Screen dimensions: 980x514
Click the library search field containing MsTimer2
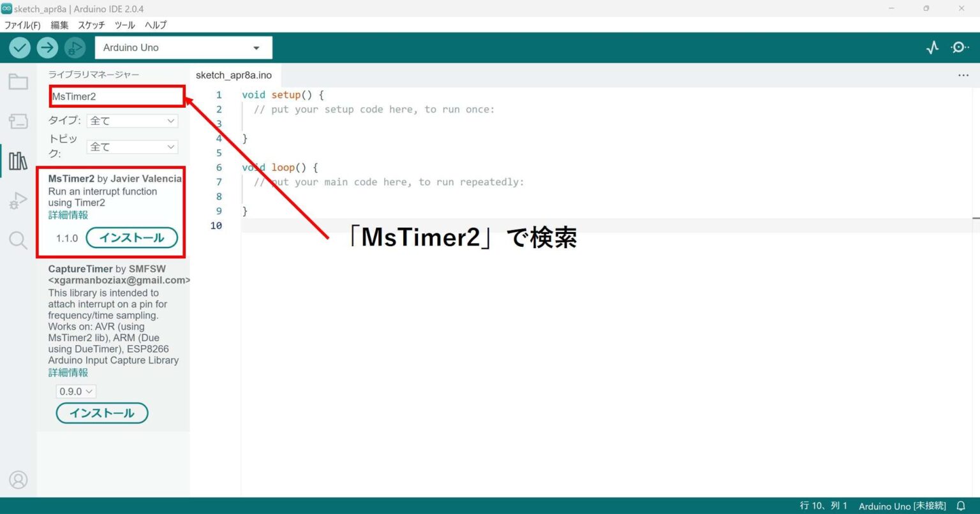(116, 96)
